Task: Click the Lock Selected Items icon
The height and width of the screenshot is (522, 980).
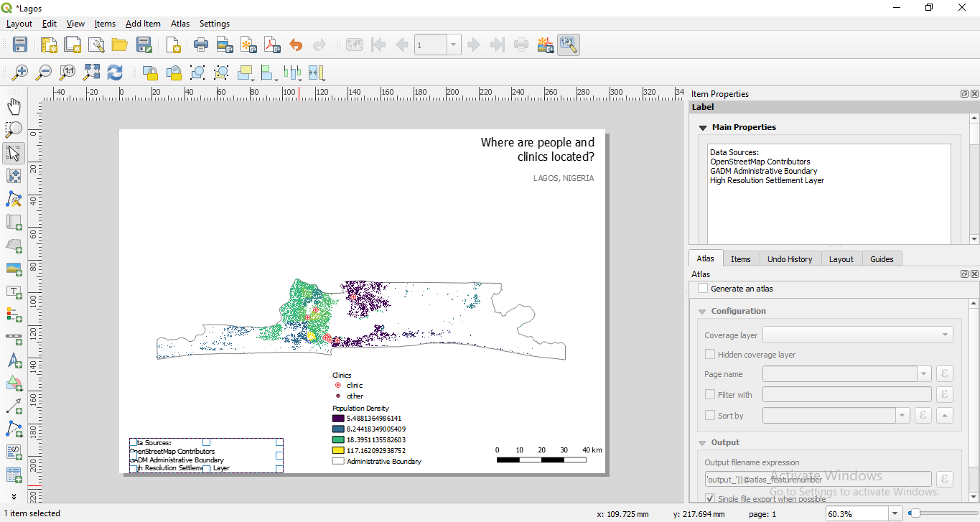Action: (150, 73)
